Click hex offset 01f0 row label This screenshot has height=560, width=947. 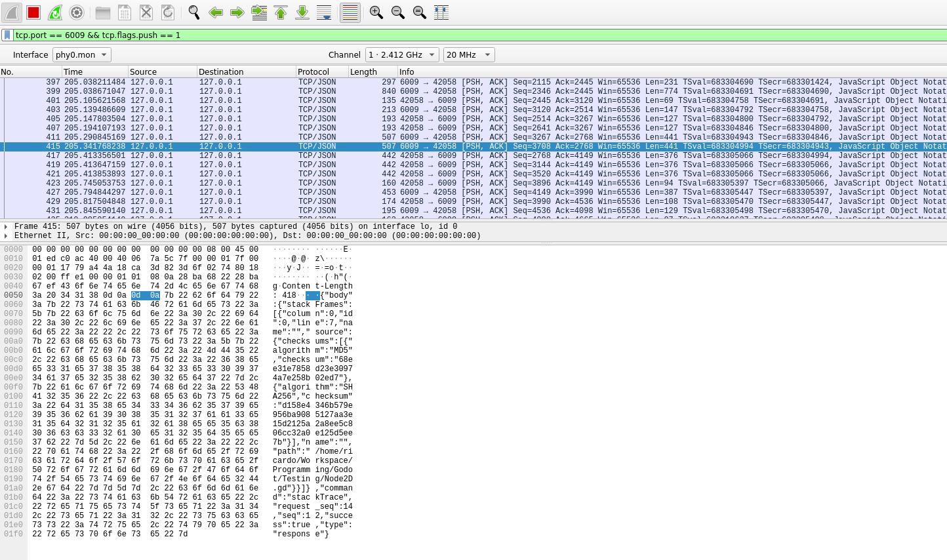[x=13, y=534]
